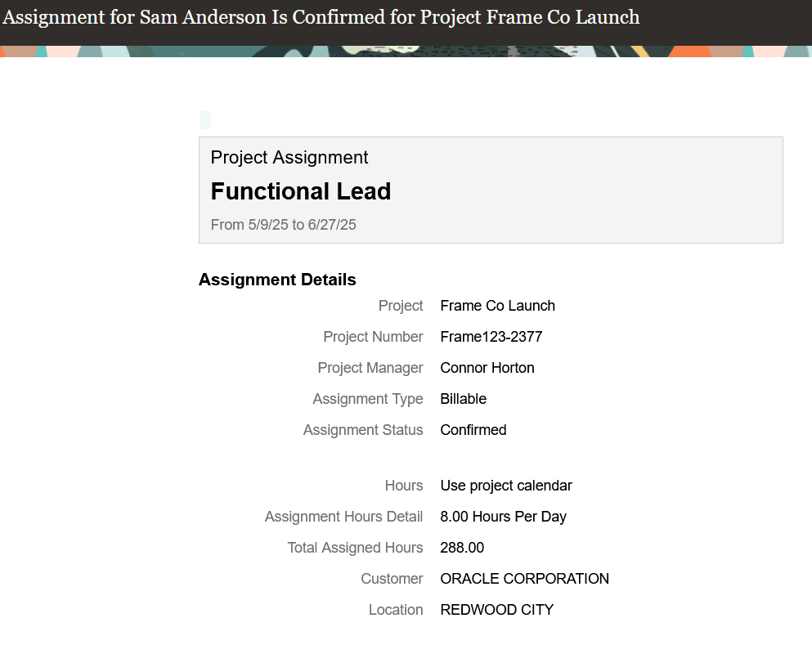Click the notification title about Sam Anderson
812x654 pixels.
coord(321,17)
